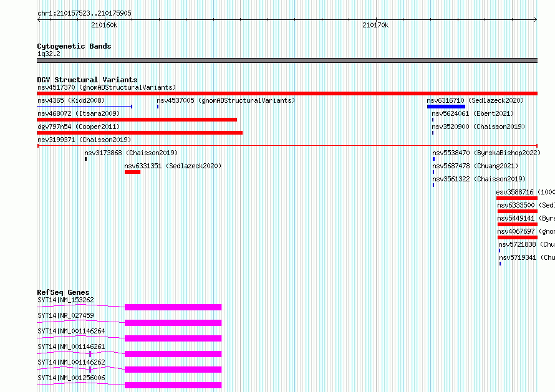The height and width of the screenshot is (392, 555).
Task: Click the 1q32.2 band label
Action: pyautogui.click(x=49, y=54)
